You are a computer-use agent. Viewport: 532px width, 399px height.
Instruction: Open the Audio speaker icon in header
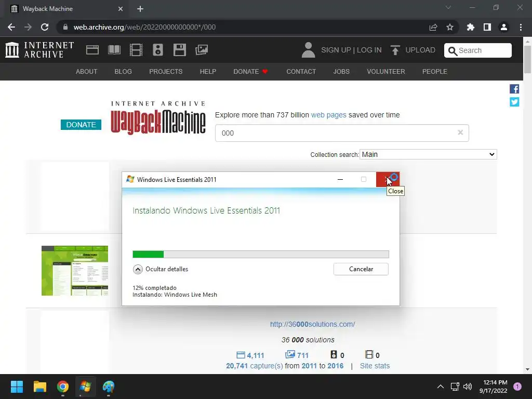click(x=158, y=50)
